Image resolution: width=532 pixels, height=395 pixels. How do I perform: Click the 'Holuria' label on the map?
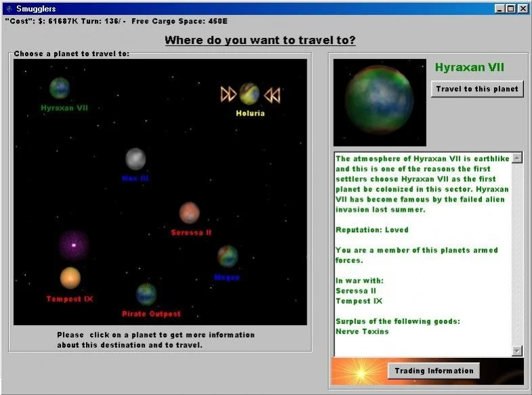(x=250, y=113)
